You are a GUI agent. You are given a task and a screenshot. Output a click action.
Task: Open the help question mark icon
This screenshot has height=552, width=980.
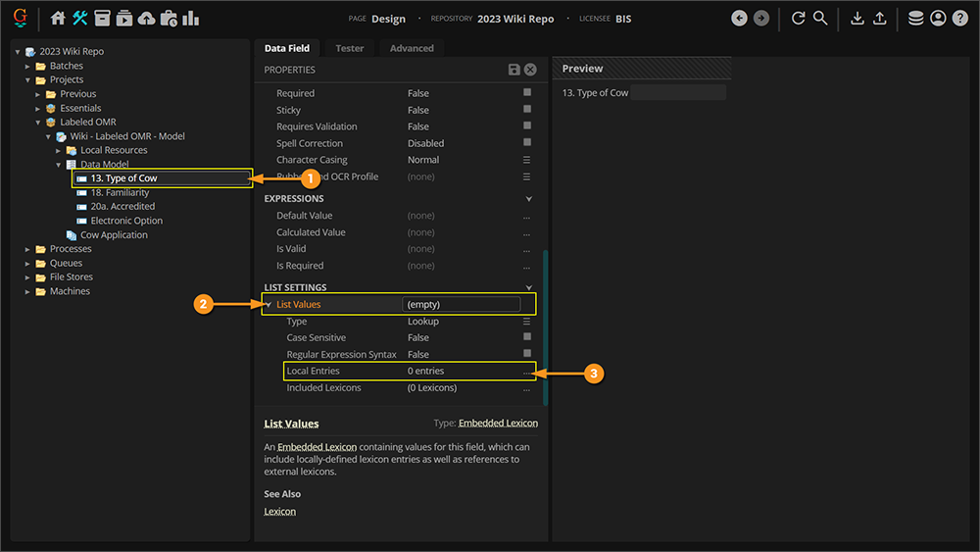tap(959, 18)
